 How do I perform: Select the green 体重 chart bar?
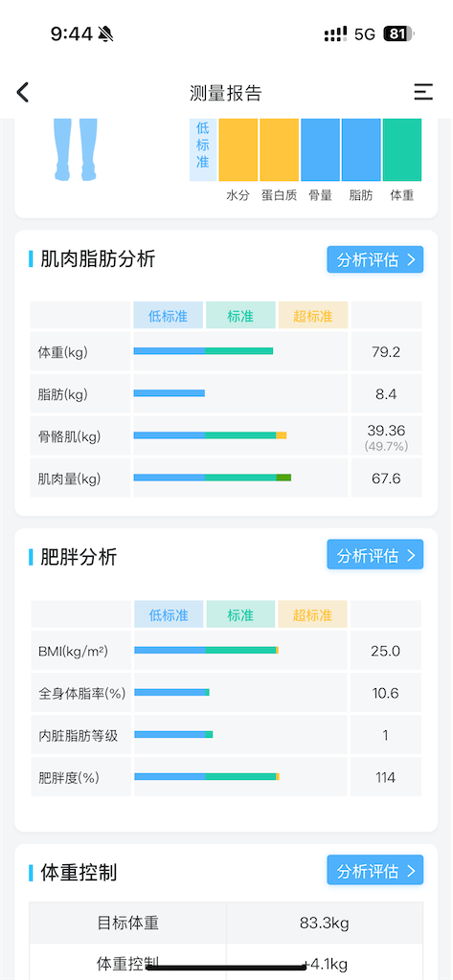click(x=401, y=149)
